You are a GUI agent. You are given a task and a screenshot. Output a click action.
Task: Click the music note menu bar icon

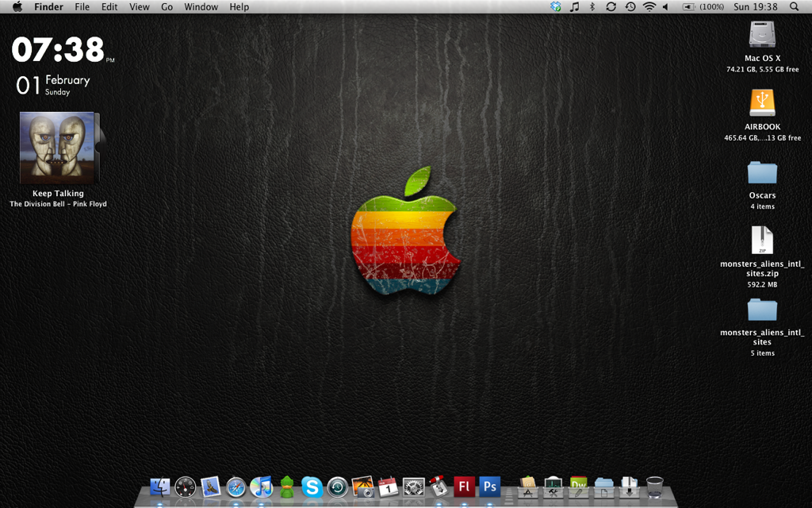point(574,6)
